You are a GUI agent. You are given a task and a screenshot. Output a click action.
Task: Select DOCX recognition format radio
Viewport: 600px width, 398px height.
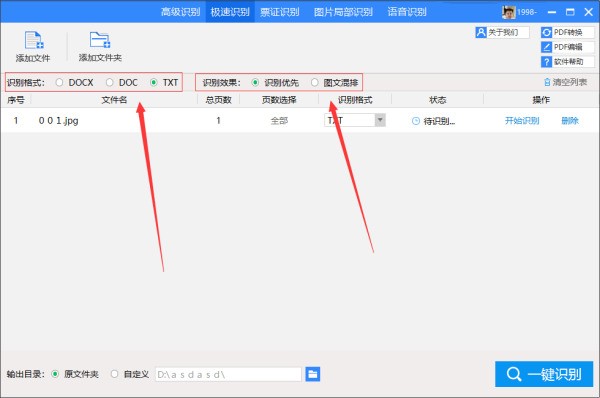pyautogui.click(x=59, y=82)
